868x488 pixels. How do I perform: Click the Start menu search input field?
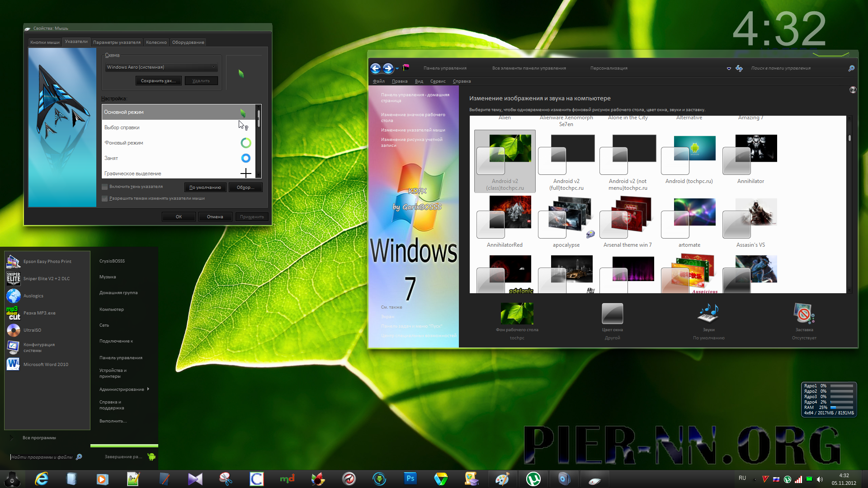[x=42, y=457]
